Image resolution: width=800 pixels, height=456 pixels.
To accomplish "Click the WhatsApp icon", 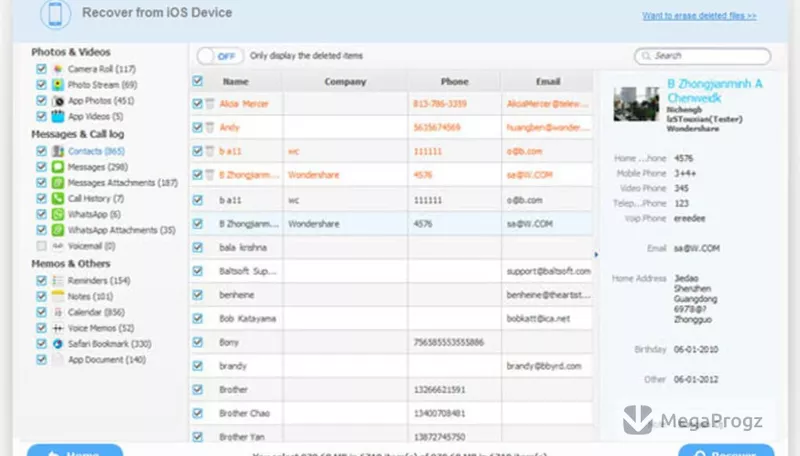I will 58,214.
